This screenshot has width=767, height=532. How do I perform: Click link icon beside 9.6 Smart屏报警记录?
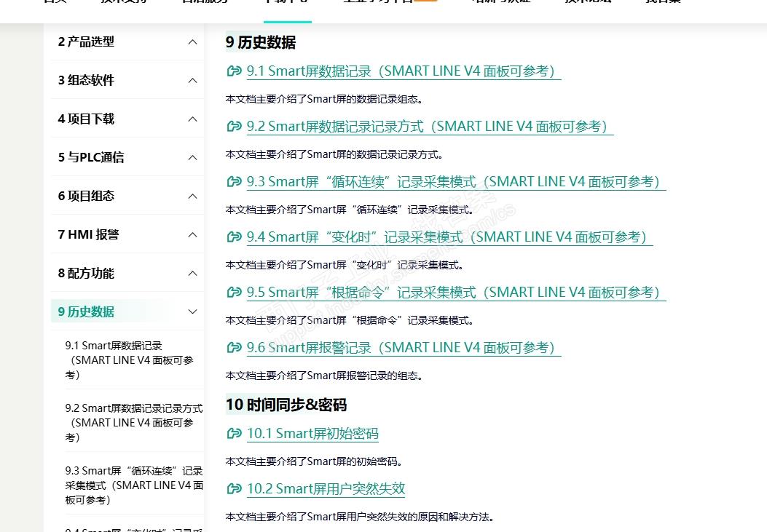click(x=235, y=347)
